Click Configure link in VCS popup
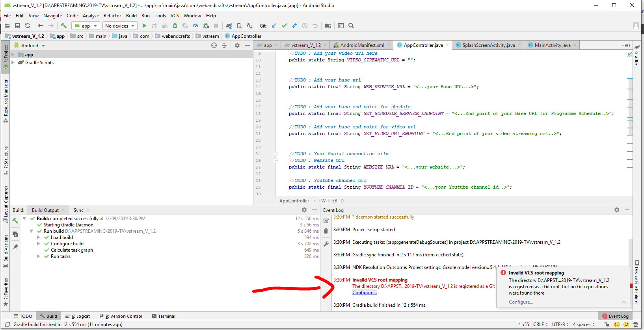644x330 pixels. pos(521,302)
